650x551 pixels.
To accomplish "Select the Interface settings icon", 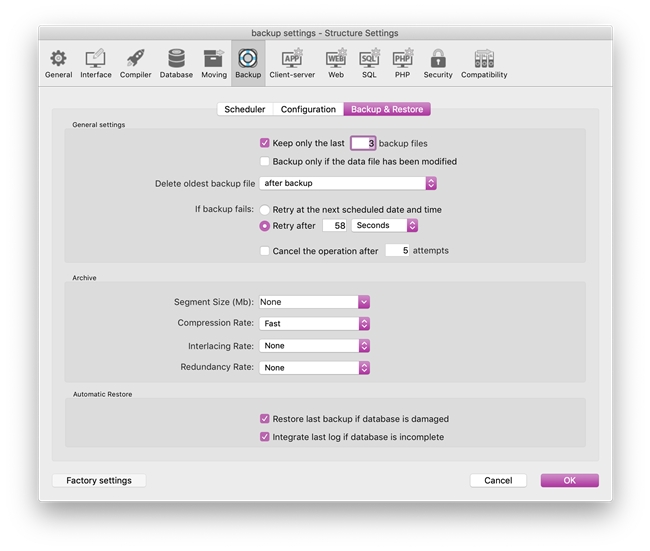I will tap(96, 61).
